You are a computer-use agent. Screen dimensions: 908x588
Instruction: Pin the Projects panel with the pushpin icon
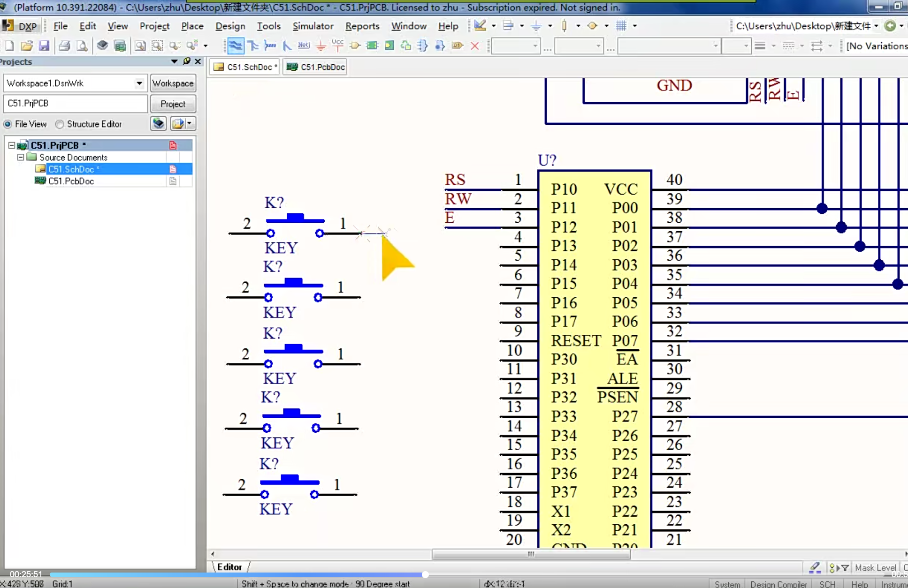coord(187,61)
